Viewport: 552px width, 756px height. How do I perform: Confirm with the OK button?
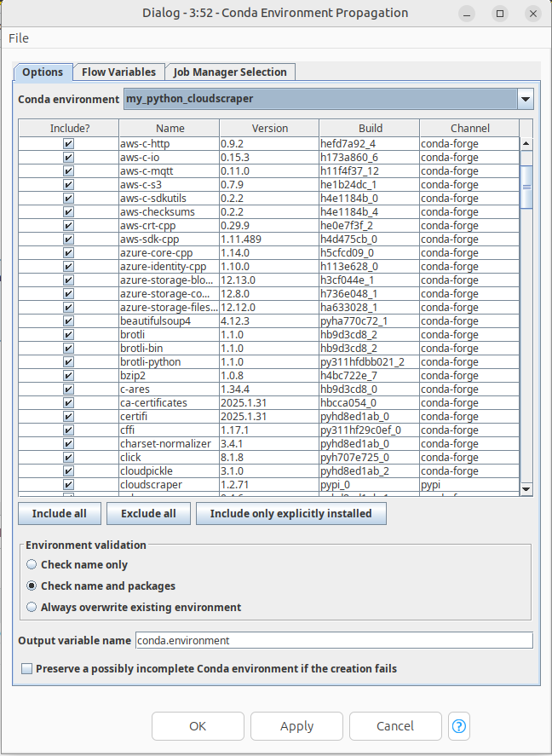click(x=198, y=725)
